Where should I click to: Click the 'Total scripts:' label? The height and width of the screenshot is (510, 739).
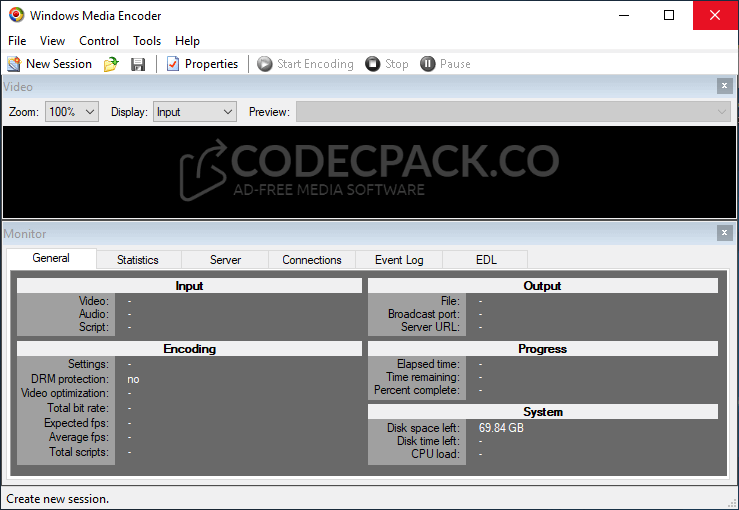click(79, 452)
